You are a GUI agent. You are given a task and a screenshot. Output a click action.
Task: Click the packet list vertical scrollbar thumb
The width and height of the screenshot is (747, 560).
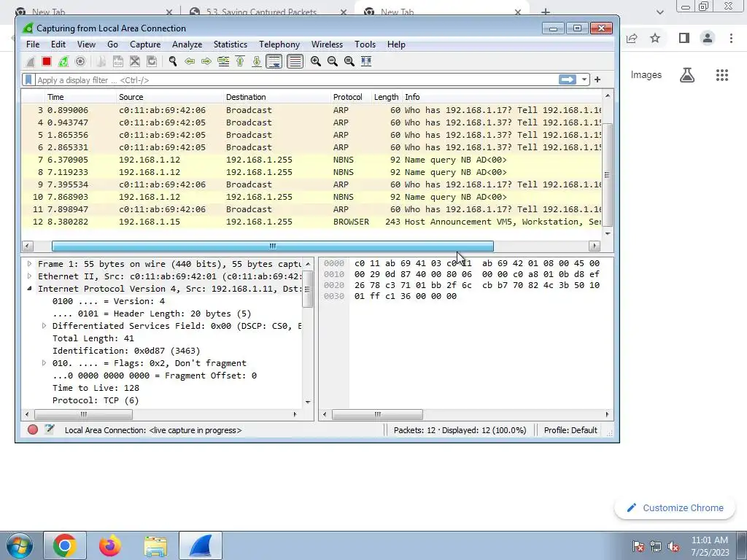[608, 174]
